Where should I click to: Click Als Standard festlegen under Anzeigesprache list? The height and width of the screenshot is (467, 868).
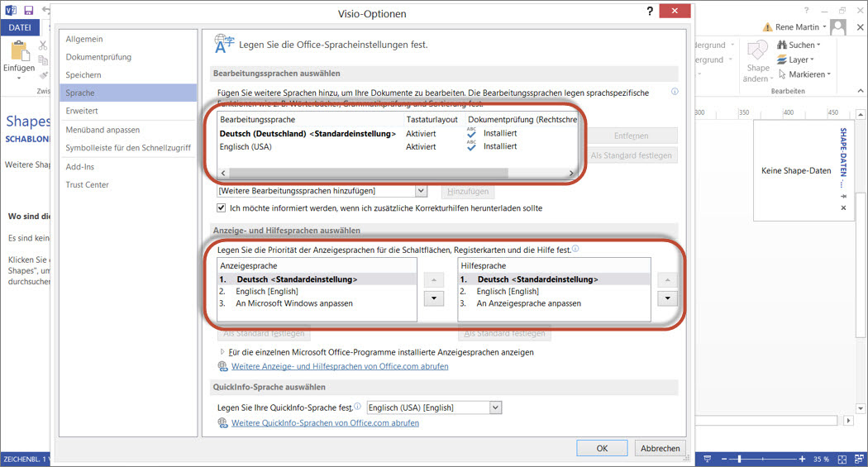coord(264,334)
